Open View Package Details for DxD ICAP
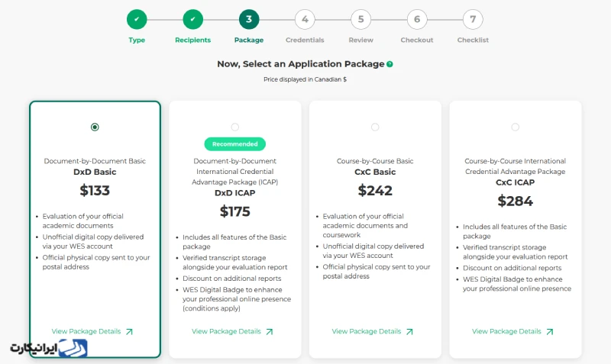Screen dimensions: 611x364 [x=232, y=331]
